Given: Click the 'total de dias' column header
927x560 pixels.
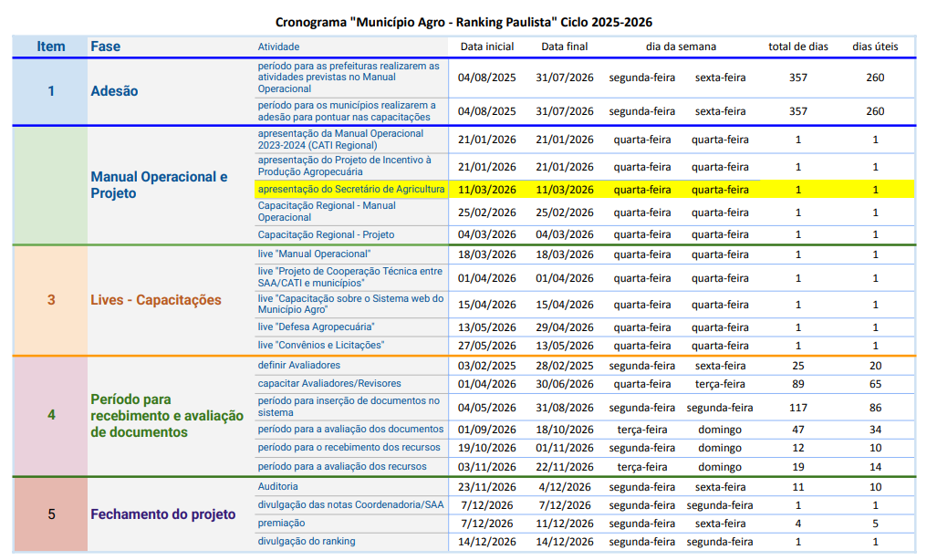Looking at the screenshot, I should pyautogui.click(x=797, y=47).
